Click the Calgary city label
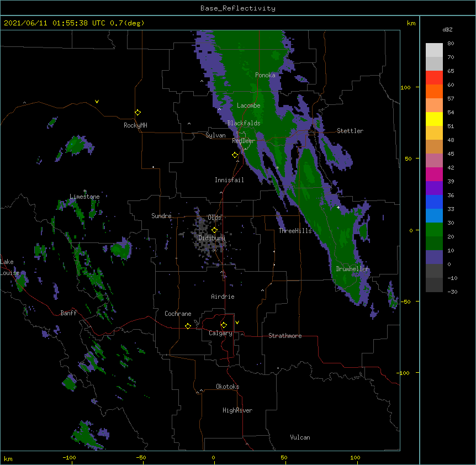Viewport: 476px width, 465px height. coord(221,333)
